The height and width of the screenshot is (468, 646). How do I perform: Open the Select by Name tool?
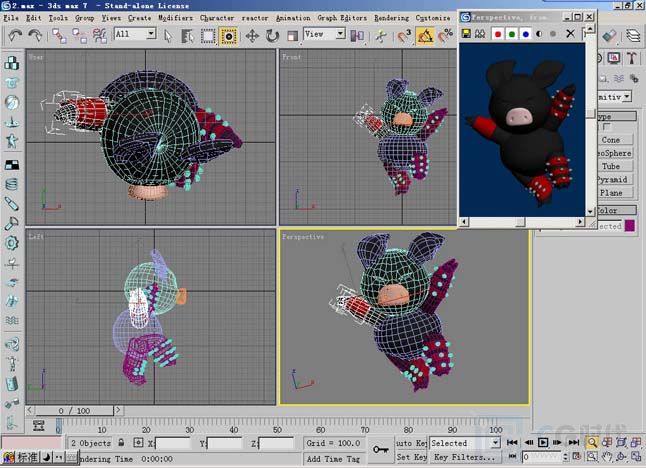[x=187, y=36]
